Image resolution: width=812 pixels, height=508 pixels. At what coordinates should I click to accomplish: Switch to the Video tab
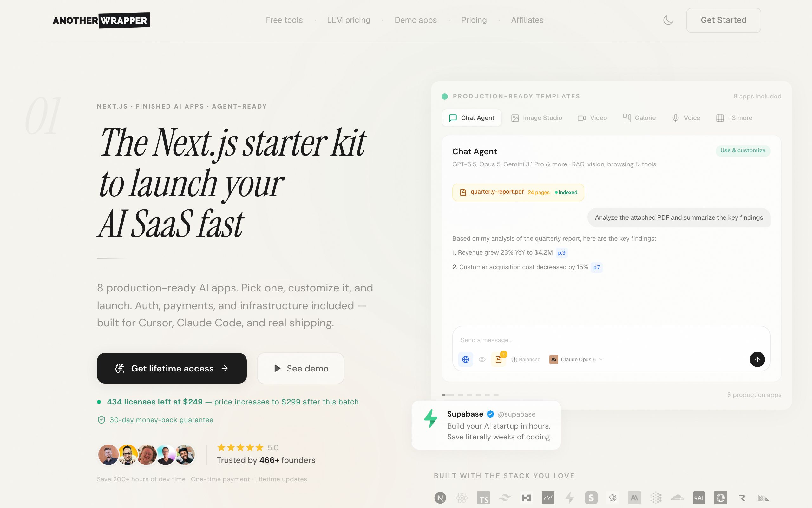click(592, 118)
